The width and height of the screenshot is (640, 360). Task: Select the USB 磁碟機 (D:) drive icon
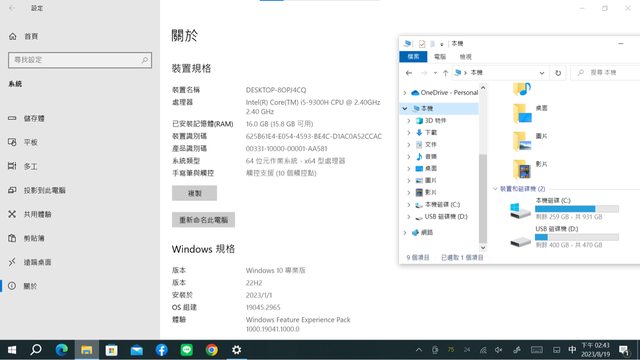520,241
